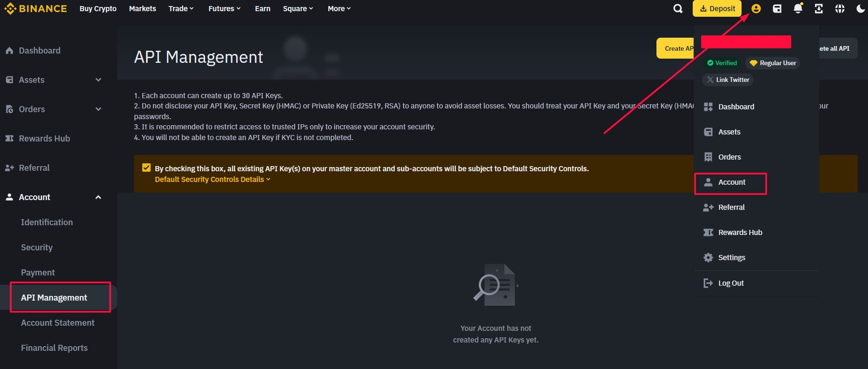Select Payment in the sidebar
The height and width of the screenshot is (369, 868).
click(38, 272)
